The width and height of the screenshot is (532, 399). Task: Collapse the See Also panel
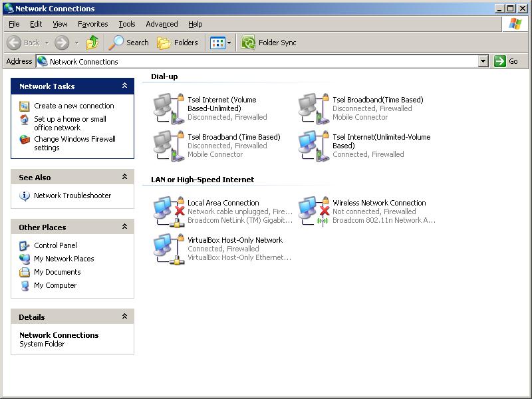(124, 177)
